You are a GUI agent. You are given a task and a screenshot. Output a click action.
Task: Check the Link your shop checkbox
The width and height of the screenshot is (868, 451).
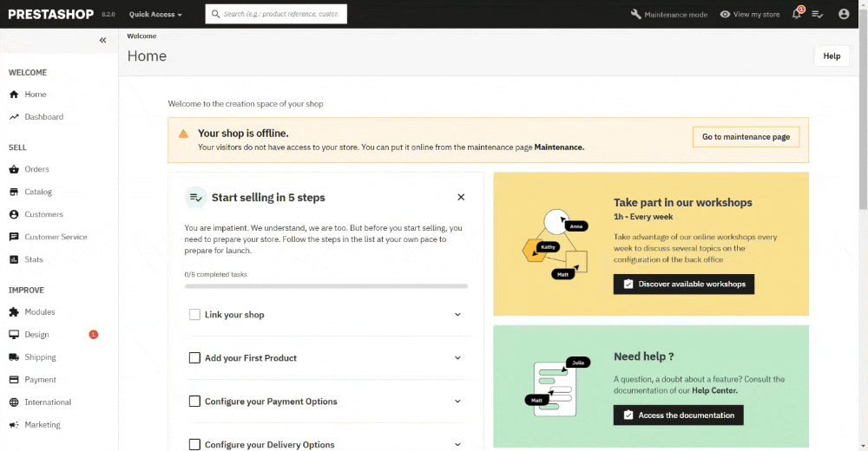coord(194,314)
